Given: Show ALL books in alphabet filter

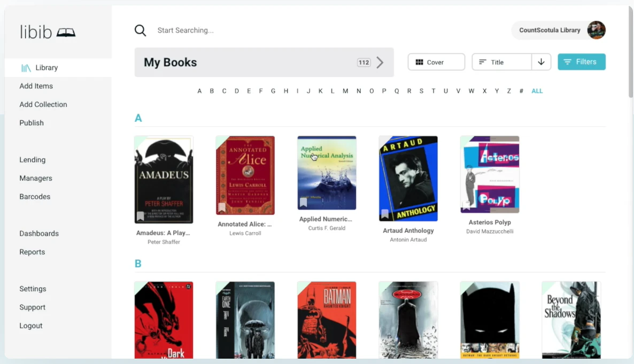Looking at the screenshot, I should (x=537, y=91).
